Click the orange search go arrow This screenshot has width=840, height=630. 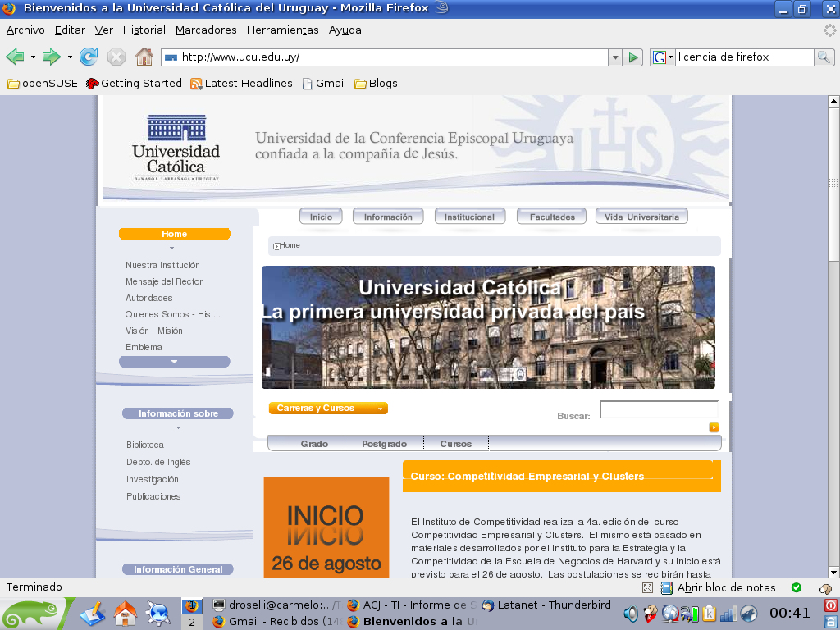[714, 427]
